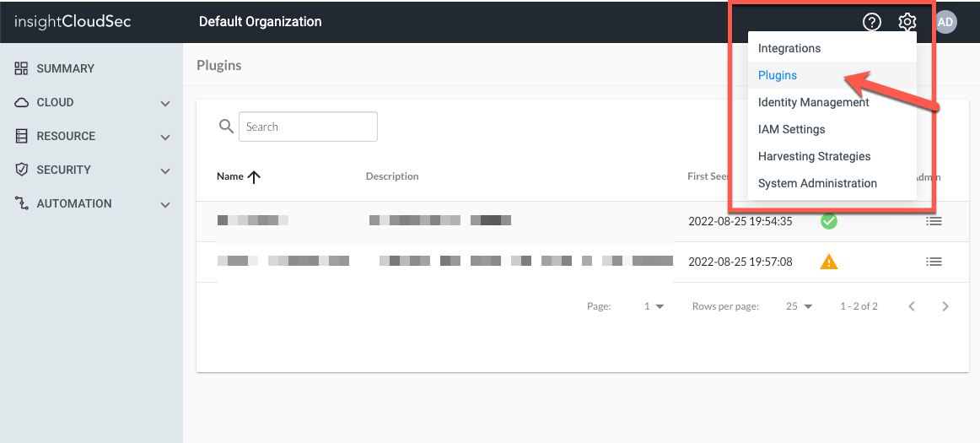Click the search magnifier icon
980x443 pixels.
pos(226,127)
